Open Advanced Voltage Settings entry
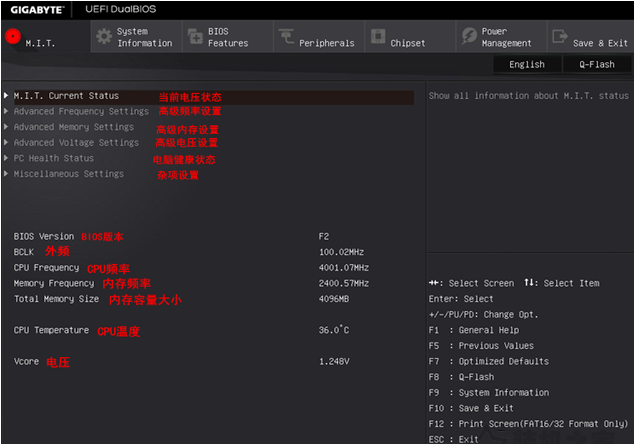638x445 pixels. 76,142
